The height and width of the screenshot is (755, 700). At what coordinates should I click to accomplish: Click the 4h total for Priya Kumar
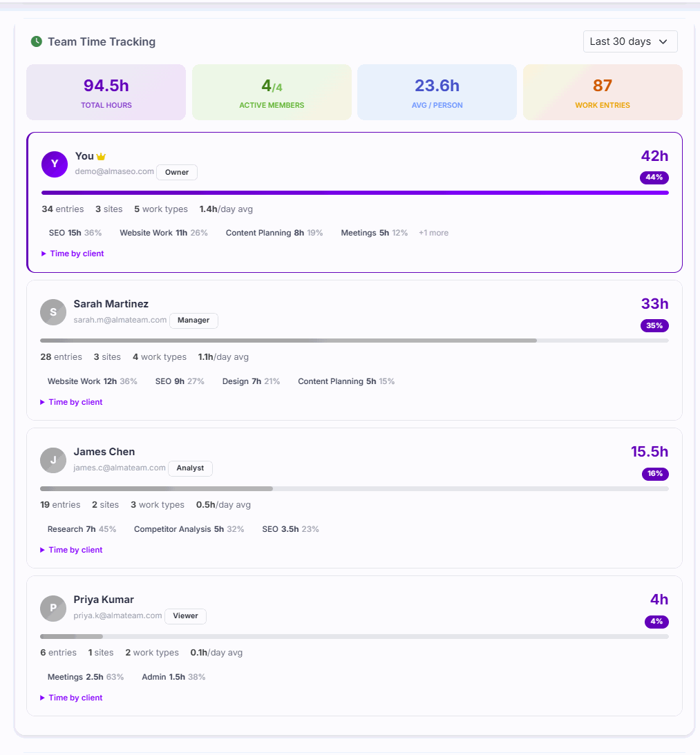(x=659, y=600)
